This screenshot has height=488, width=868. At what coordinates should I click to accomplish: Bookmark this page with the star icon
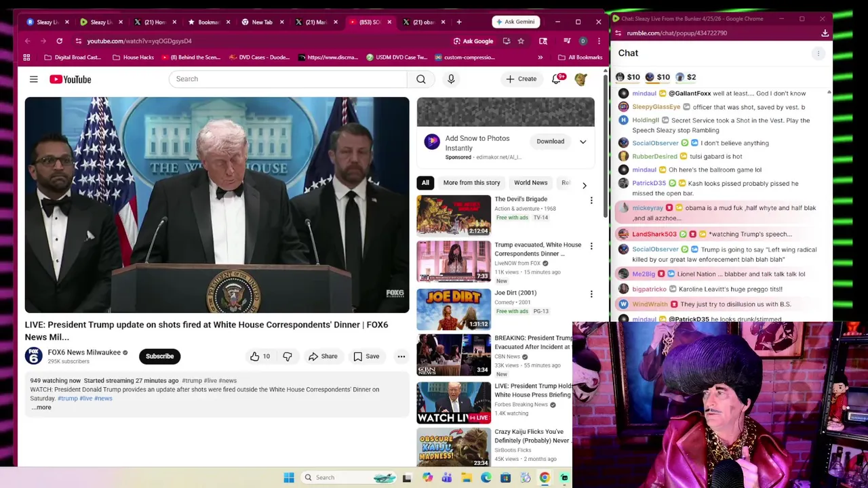(521, 41)
